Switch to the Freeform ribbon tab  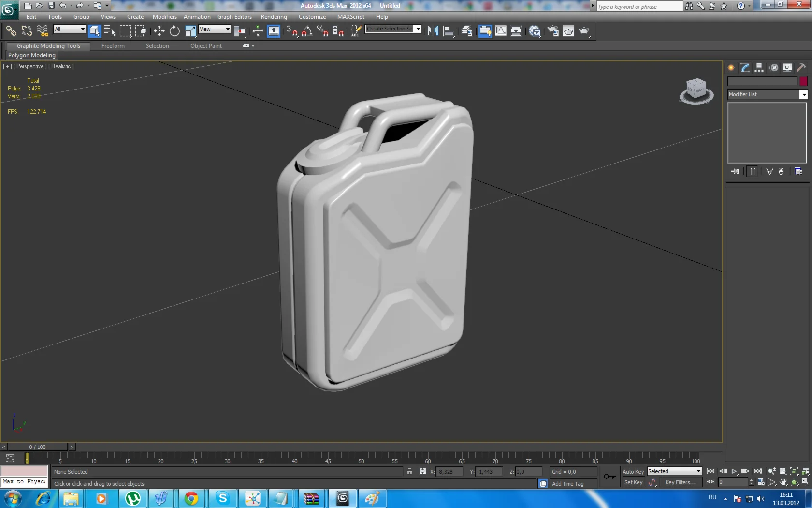pyautogui.click(x=113, y=46)
